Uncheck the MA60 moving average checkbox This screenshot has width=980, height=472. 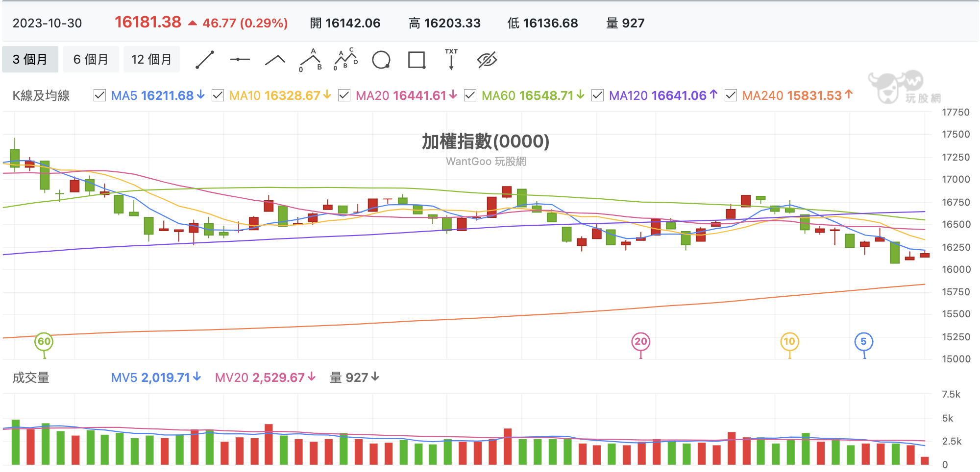click(470, 95)
